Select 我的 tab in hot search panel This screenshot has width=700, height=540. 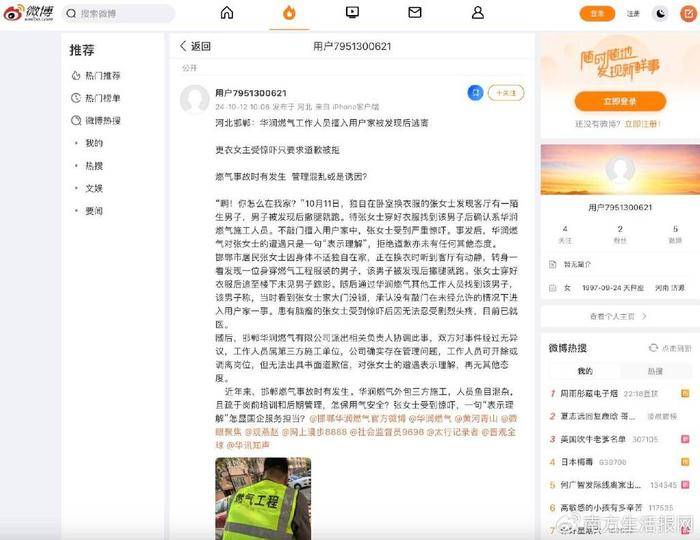[583, 370]
